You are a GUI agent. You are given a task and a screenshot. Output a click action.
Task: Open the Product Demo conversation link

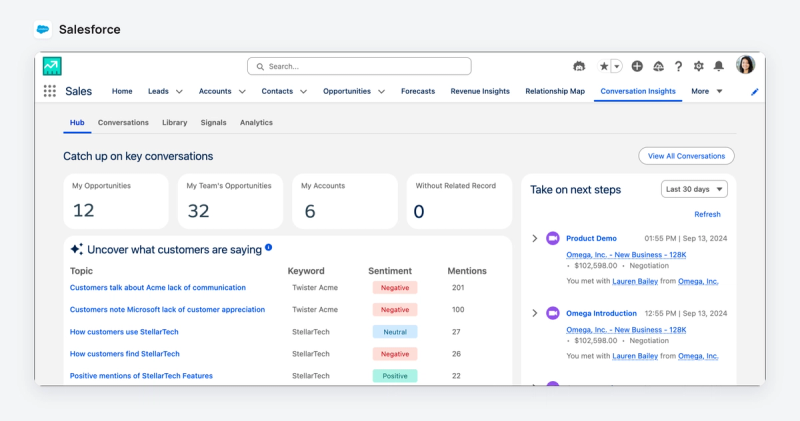click(x=591, y=238)
